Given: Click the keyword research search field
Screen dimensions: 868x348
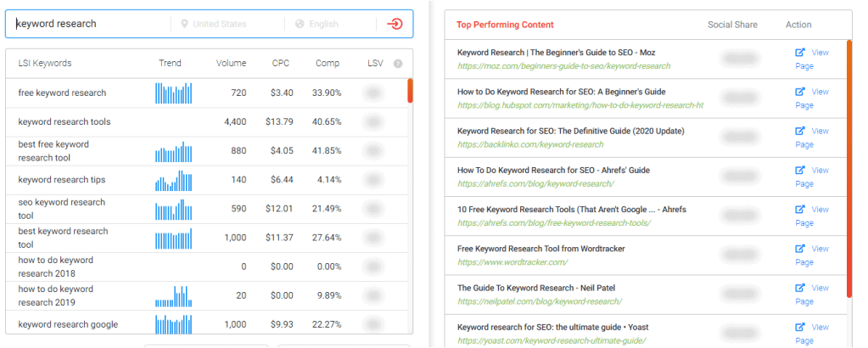Looking at the screenshot, I should click(x=89, y=24).
